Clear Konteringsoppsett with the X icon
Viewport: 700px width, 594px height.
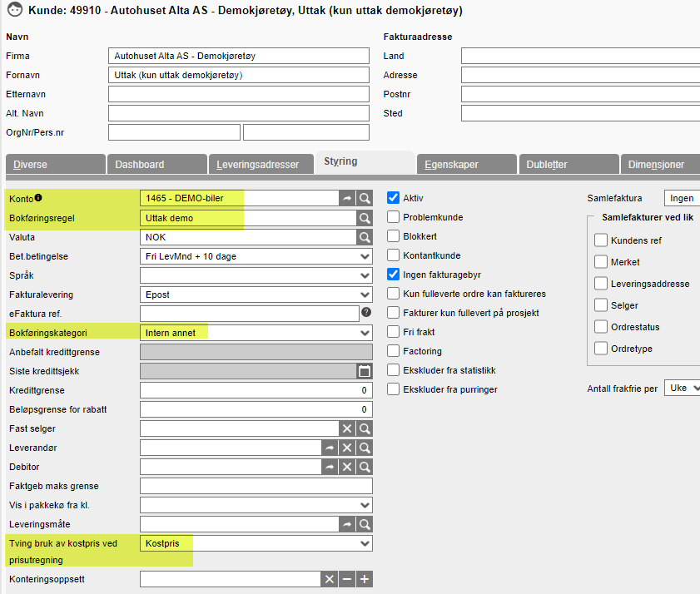330,579
